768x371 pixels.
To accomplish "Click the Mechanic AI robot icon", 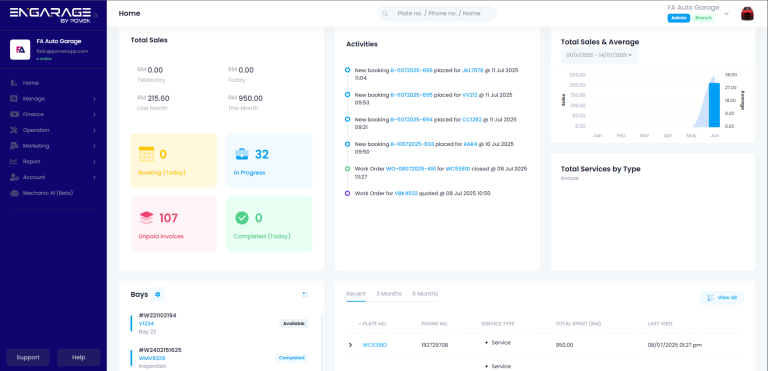I will click(14, 193).
